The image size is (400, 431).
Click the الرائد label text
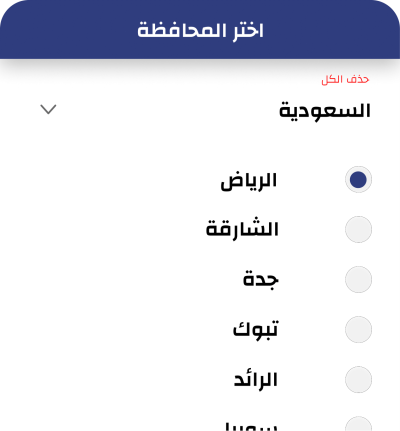coord(256,379)
